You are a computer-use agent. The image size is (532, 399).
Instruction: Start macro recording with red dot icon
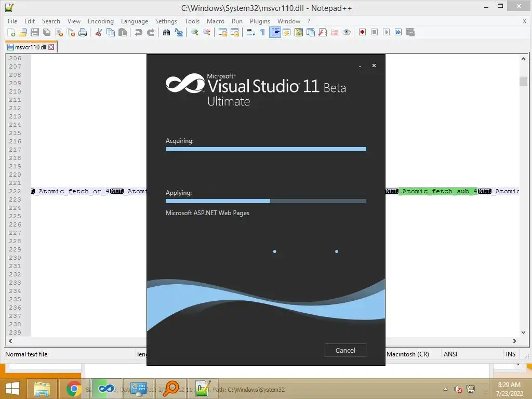pyautogui.click(x=362, y=32)
